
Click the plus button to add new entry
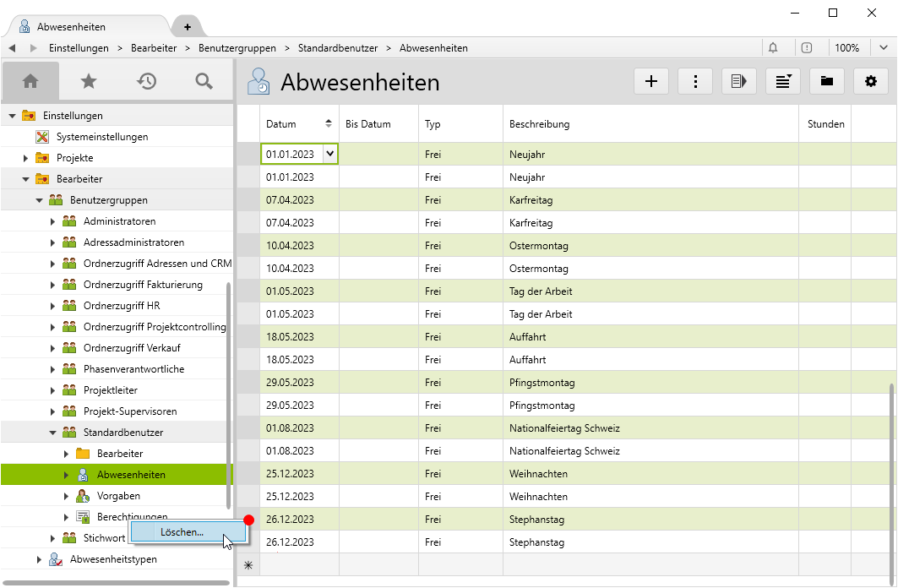(651, 81)
